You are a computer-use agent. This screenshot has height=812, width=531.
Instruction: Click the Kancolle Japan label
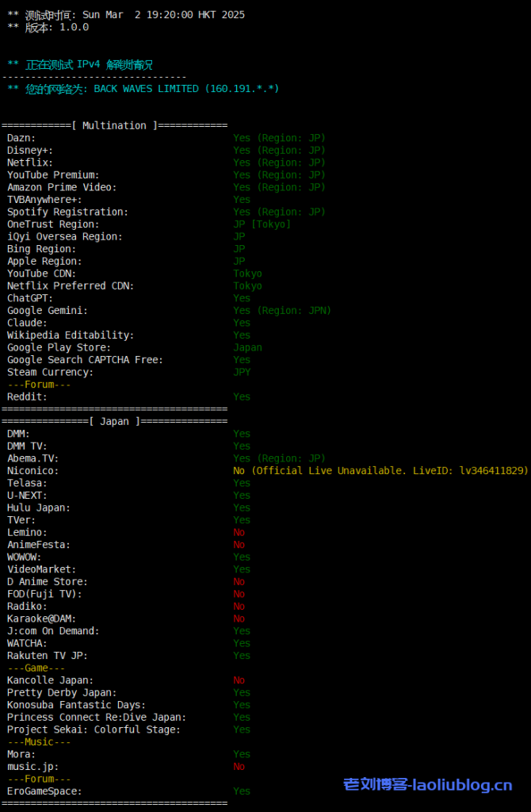coord(50,680)
